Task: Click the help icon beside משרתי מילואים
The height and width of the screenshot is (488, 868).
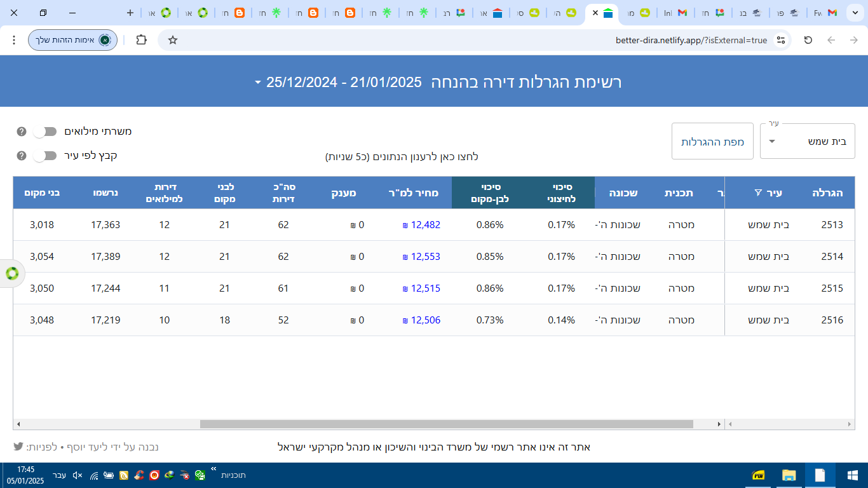Action: pos(21,132)
